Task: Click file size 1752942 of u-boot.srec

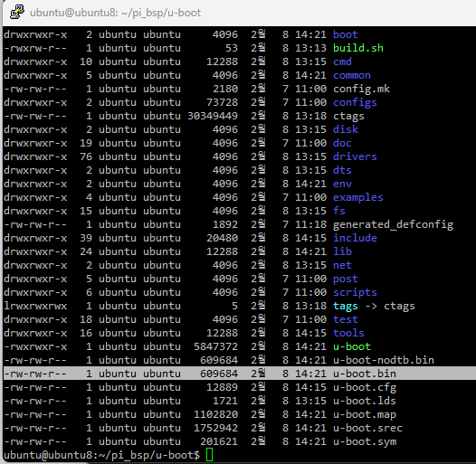Action: 216,428
